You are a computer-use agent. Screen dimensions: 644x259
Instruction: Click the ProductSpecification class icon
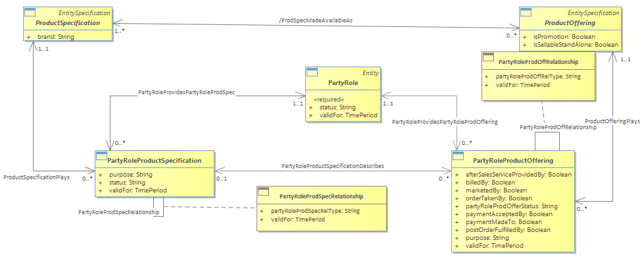tap(30, 13)
